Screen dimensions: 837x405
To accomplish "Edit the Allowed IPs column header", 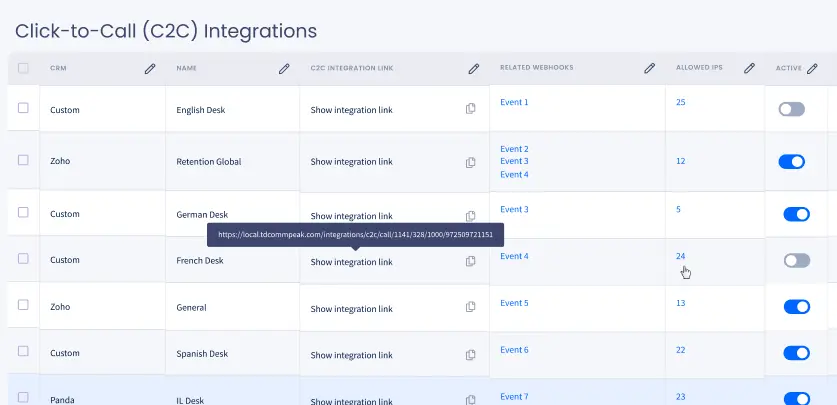I will (747, 68).
